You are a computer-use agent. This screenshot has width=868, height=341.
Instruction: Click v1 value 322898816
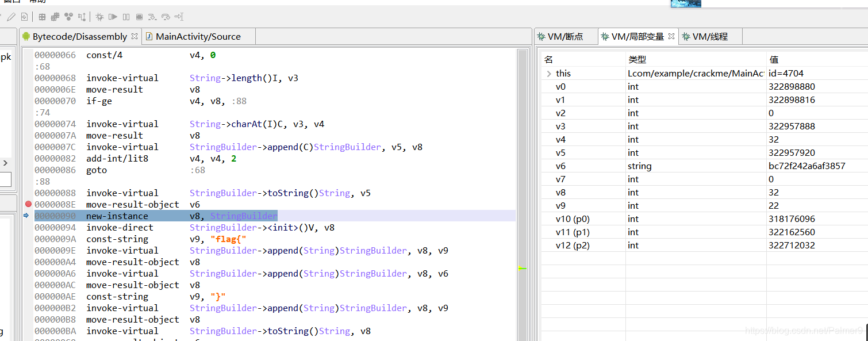pyautogui.click(x=792, y=100)
